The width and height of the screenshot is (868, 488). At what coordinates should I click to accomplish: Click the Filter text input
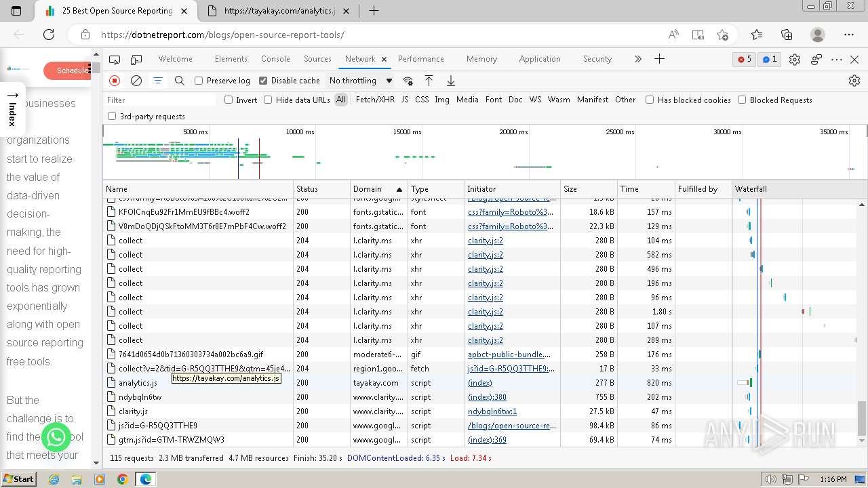[x=160, y=100]
